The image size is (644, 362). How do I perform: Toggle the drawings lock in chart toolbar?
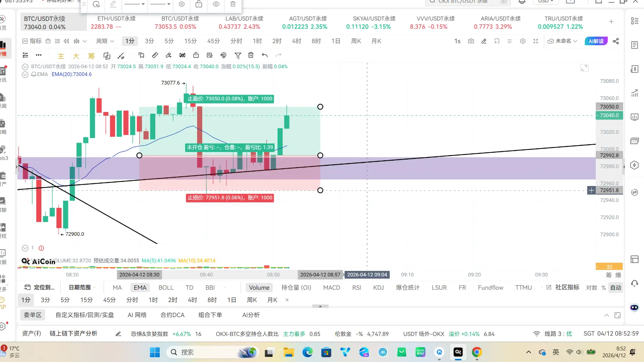196,55
